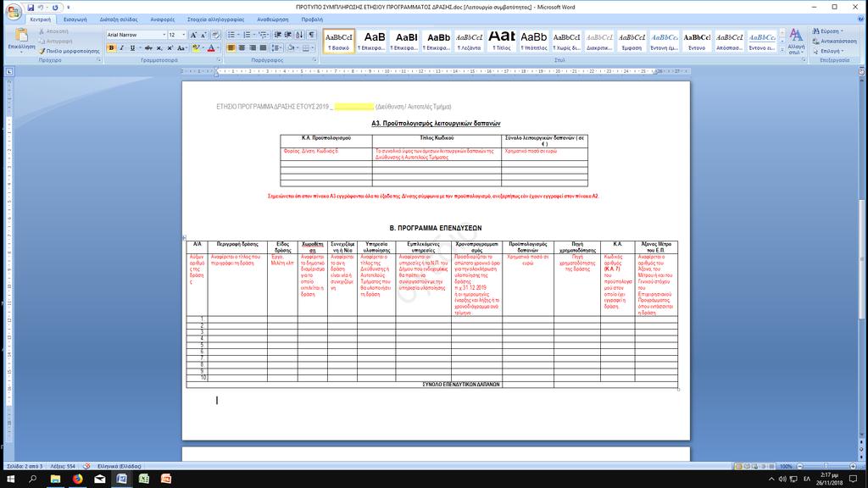Justify text alignment
The image size is (868, 488).
(x=264, y=48)
